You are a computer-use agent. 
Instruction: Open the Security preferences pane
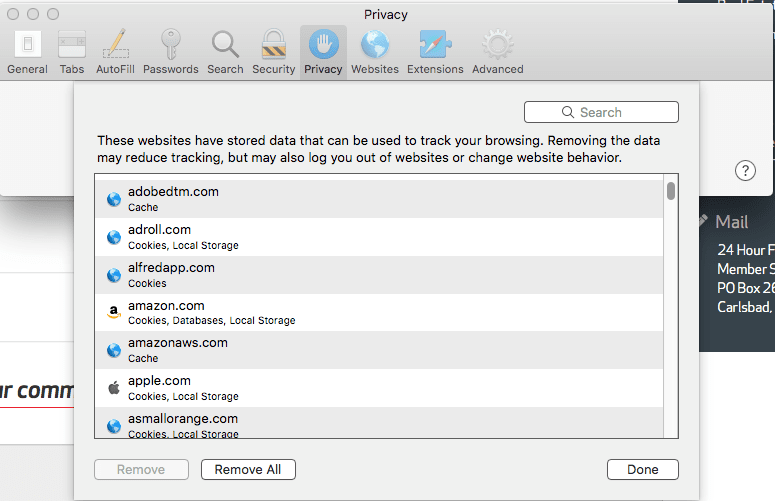tap(273, 52)
